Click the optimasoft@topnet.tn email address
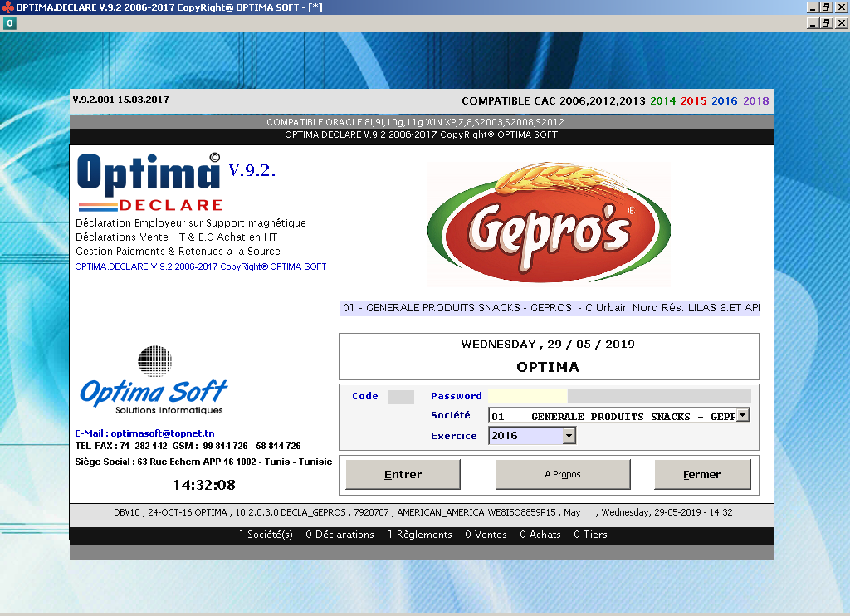The width and height of the screenshot is (850, 616). coord(163,433)
